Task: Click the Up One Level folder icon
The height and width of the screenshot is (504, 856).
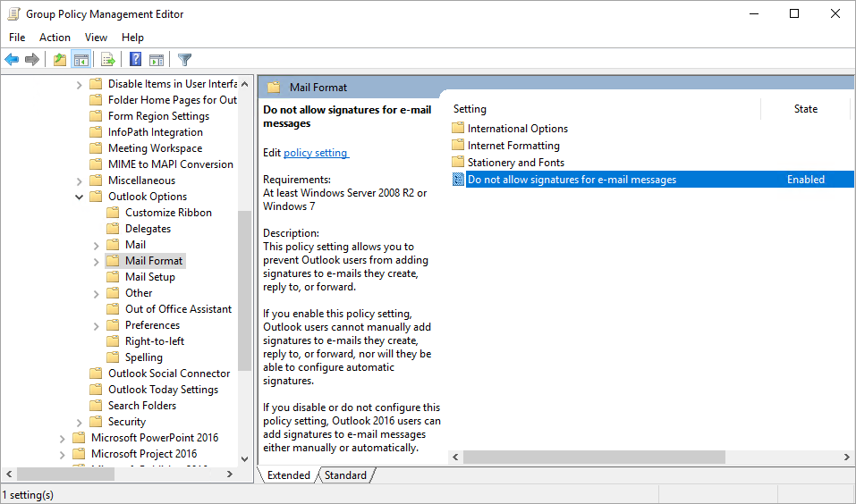Action: (59, 60)
